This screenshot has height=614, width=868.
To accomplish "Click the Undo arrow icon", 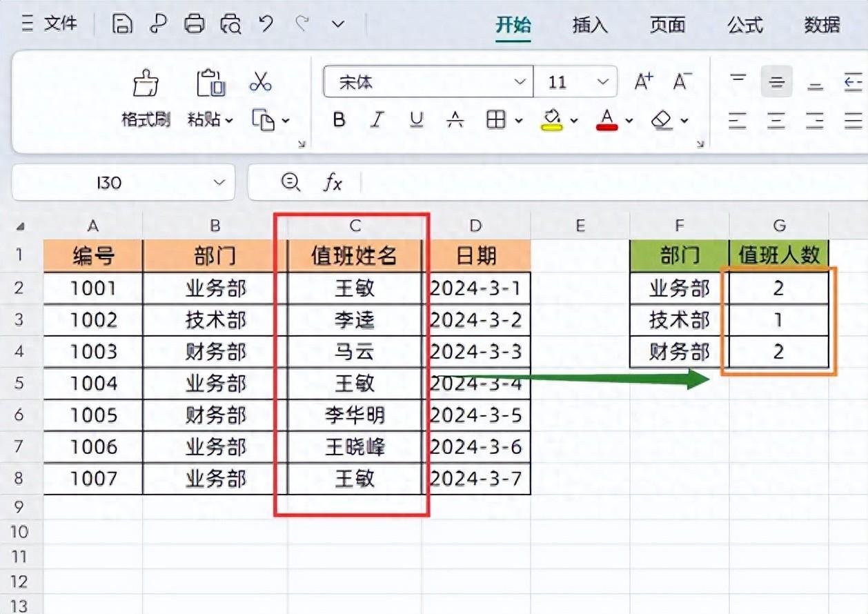I will tap(266, 24).
